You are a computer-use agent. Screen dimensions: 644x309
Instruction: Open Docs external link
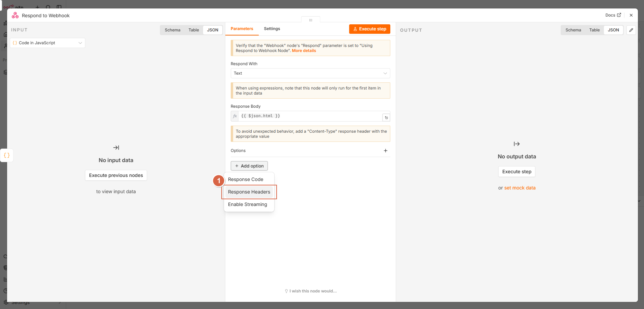pyautogui.click(x=613, y=15)
